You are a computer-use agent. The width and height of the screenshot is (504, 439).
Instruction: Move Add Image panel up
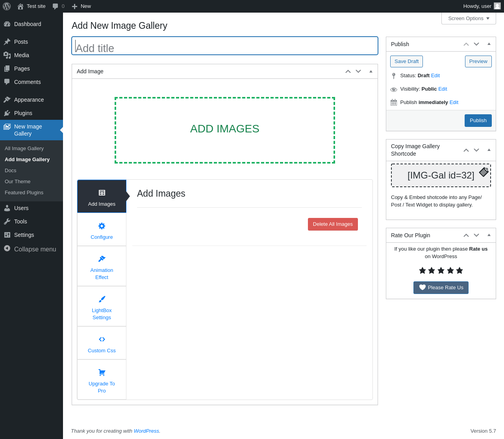click(348, 71)
